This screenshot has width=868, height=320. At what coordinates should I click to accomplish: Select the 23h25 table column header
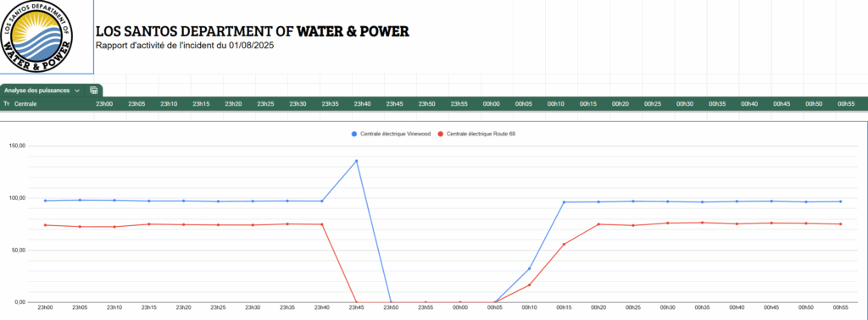pos(265,104)
